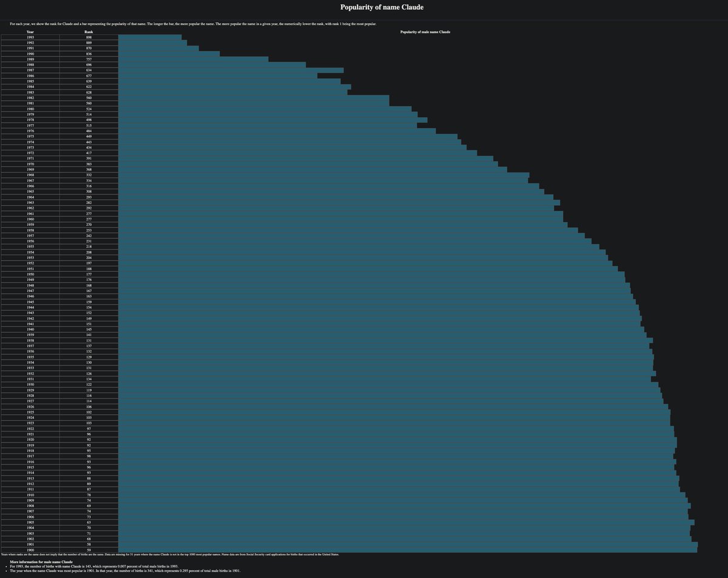Click the popularity bar for year 1993
728x578 pixels.
[x=150, y=37]
